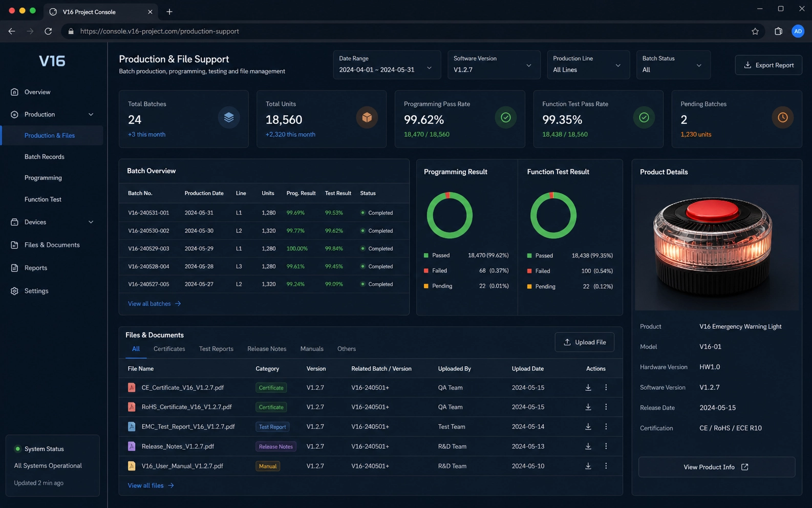Click the browser back arrow

12,31
